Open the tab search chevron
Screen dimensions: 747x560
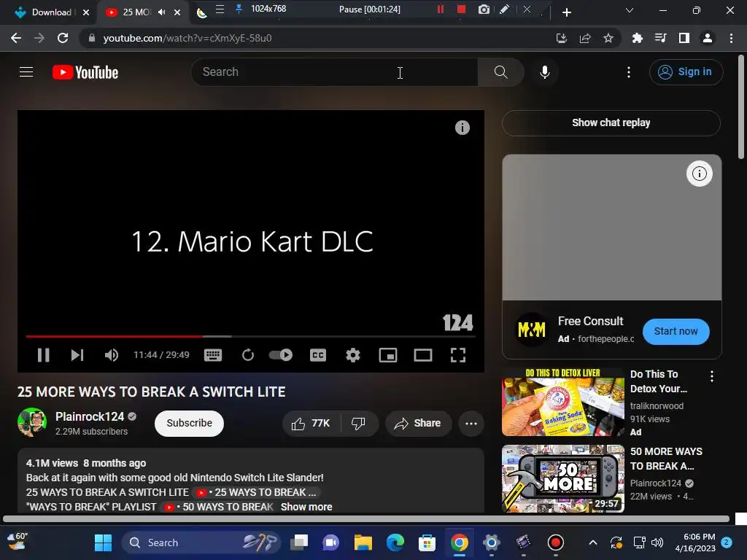630,10
